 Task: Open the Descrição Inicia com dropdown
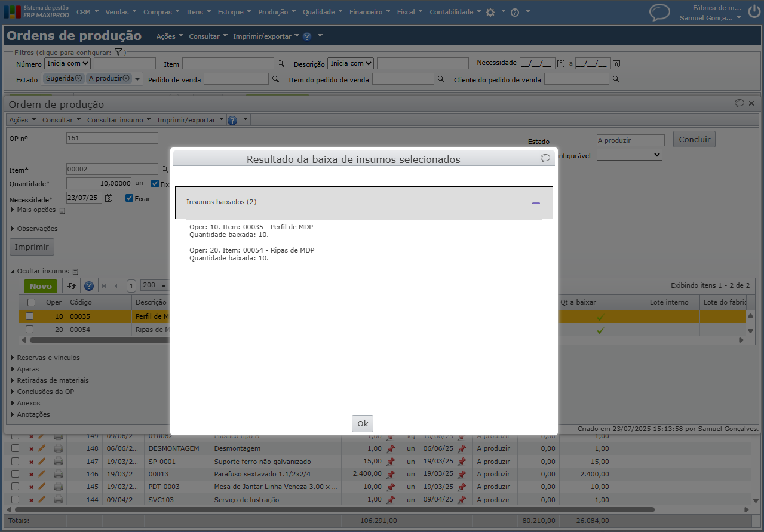pyautogui.click(x=351, y=63)
